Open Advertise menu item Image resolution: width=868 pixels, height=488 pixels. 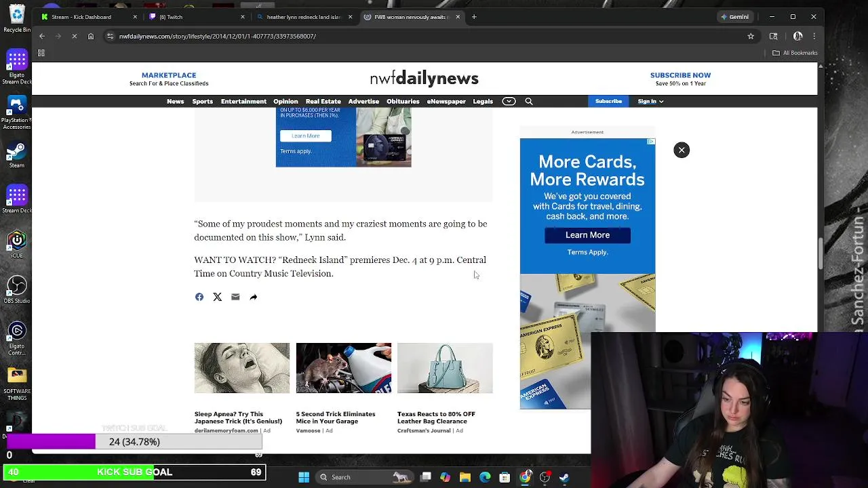(363, 101)
